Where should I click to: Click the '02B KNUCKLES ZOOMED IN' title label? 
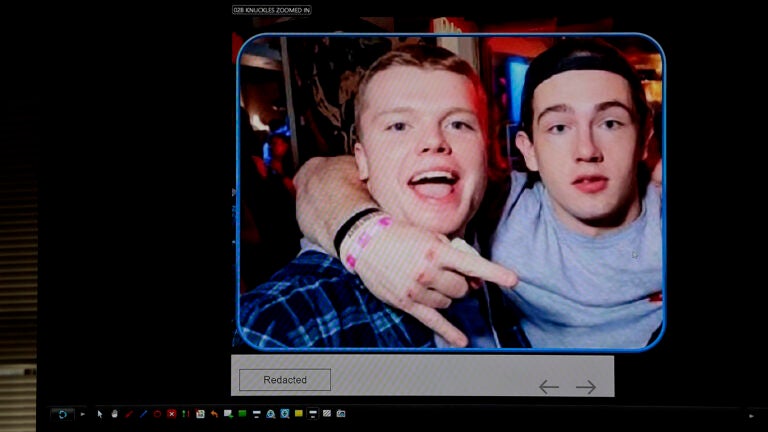[272, 10]
